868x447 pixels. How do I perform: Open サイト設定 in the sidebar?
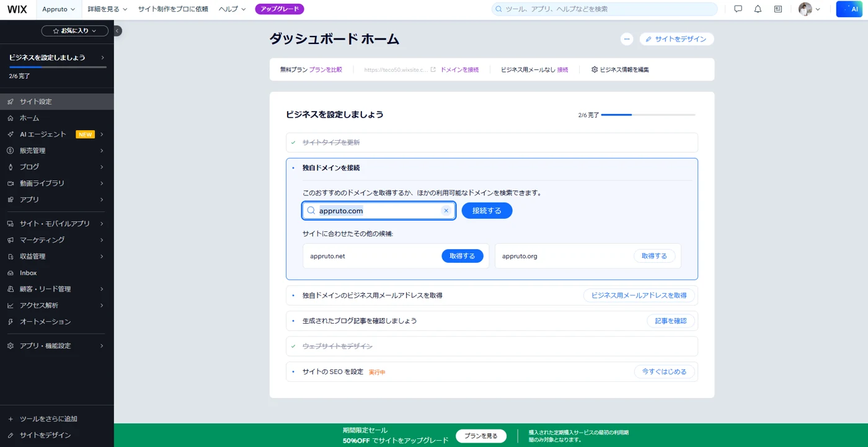(x=57, y=102)
